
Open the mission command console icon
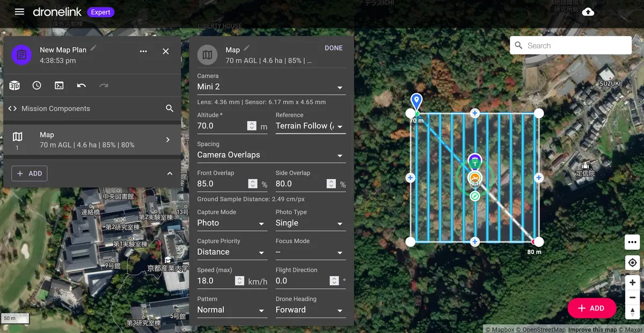point(59,85)
